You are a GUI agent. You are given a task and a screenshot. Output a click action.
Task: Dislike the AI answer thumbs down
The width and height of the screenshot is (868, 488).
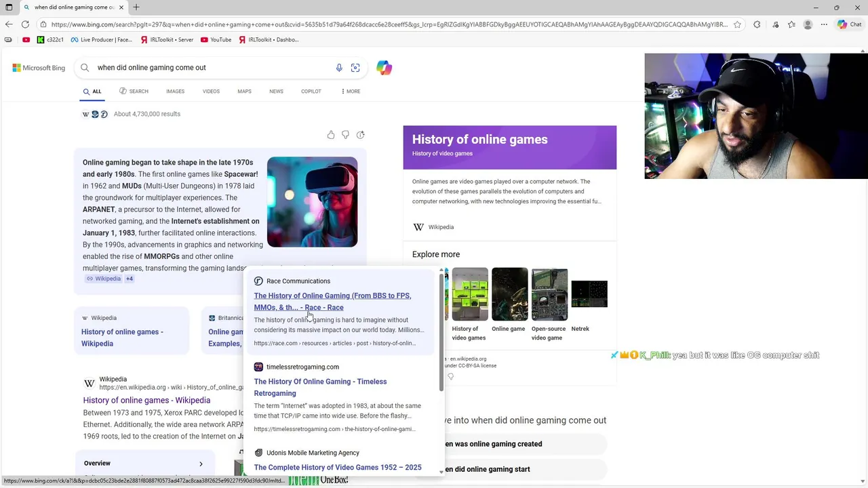click(346, 135)
